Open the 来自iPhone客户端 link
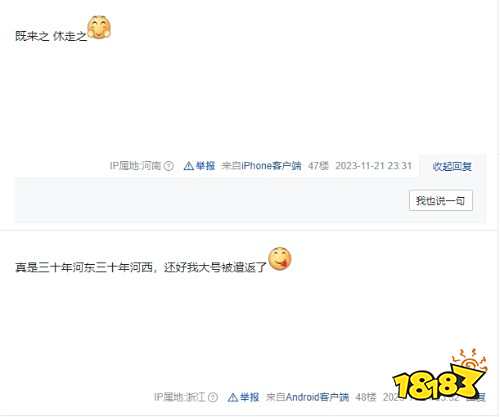The image size is (500, 417). (x=261, y=166)
